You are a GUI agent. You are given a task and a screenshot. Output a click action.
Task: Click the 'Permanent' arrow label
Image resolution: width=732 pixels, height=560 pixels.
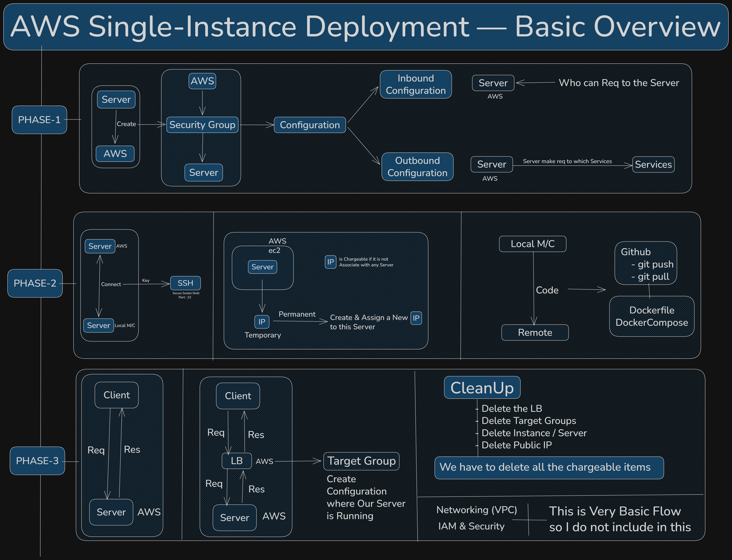coord(297,314)
